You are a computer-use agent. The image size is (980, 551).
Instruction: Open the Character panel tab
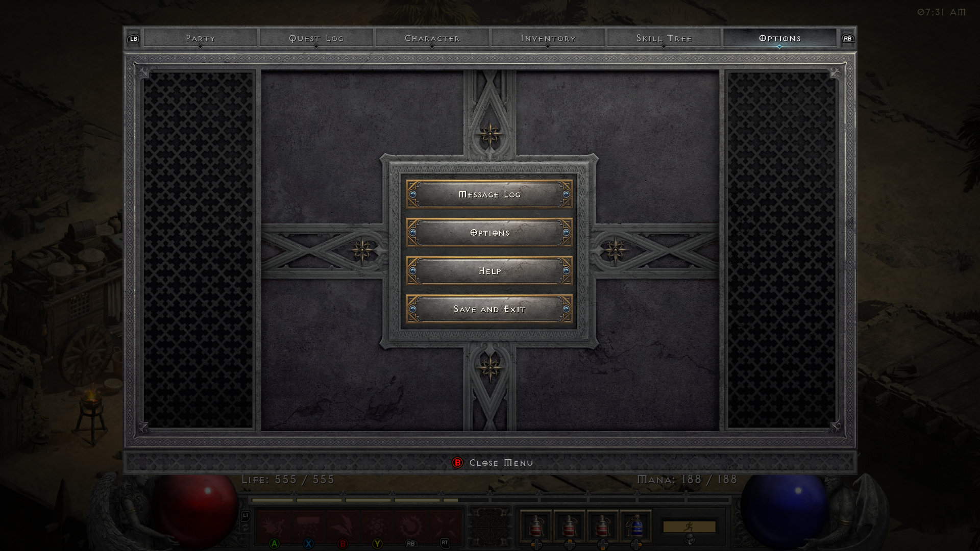point(431,38)
